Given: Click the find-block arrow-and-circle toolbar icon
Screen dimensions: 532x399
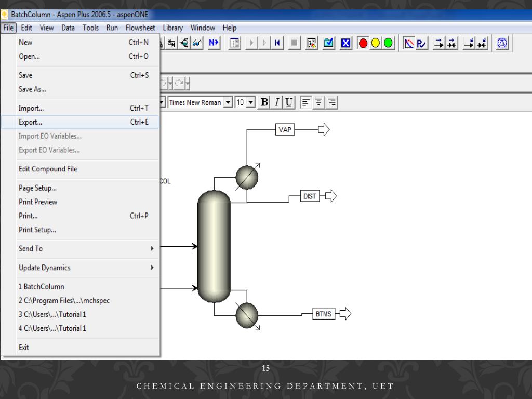Looking at the screenshot, I should (184, 43).
